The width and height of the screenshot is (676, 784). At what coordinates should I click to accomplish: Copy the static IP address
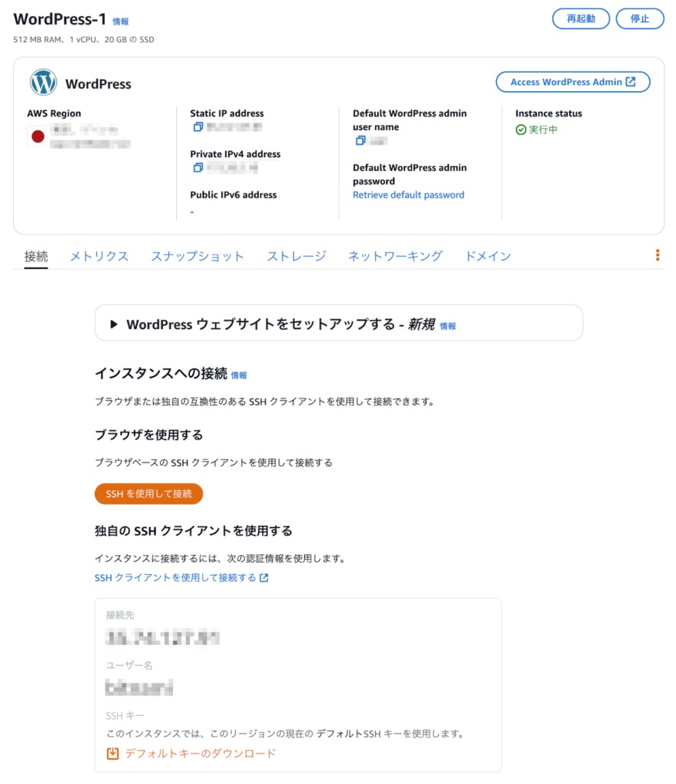198,127
